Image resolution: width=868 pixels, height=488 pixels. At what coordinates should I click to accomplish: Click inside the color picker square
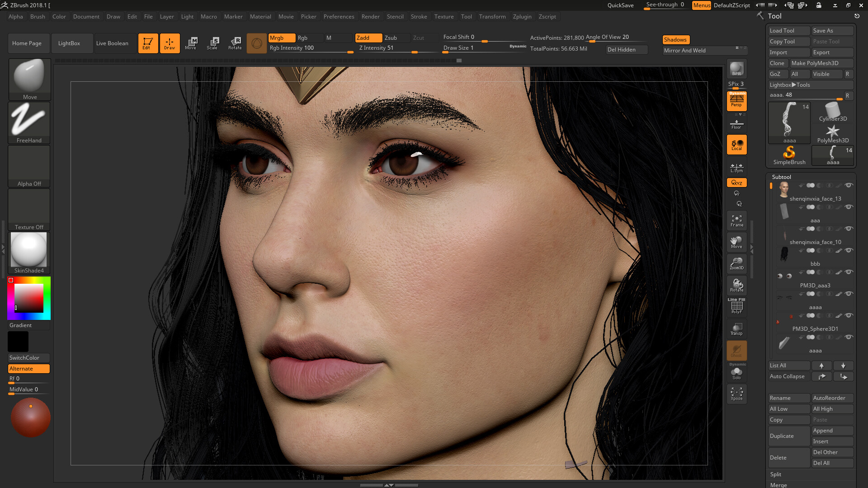point(29,298)
